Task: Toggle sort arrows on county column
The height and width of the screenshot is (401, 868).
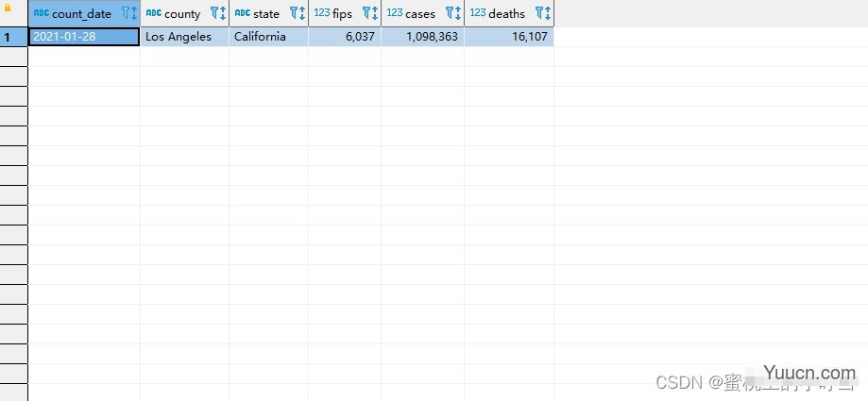Action: click(223, 14)
